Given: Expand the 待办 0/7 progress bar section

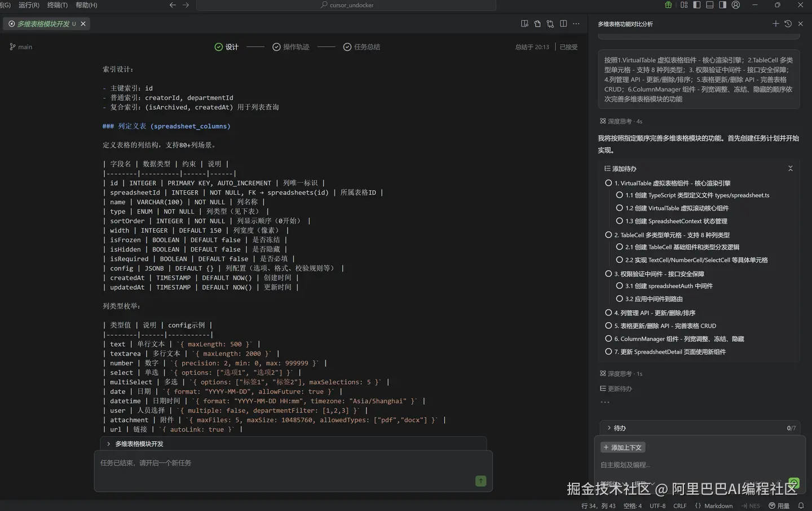Looking at the screenshot, I should pos(700,428).
